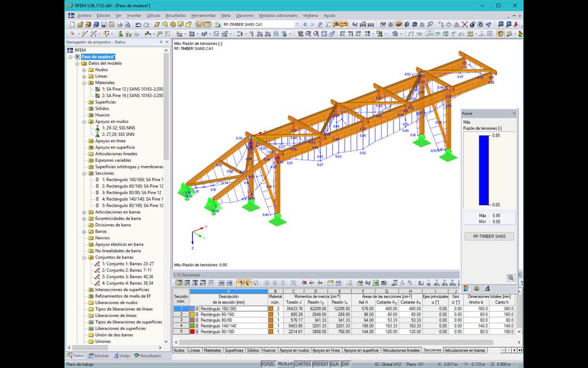Toggle the project navigator panel icon

click(x=199, y=24)
